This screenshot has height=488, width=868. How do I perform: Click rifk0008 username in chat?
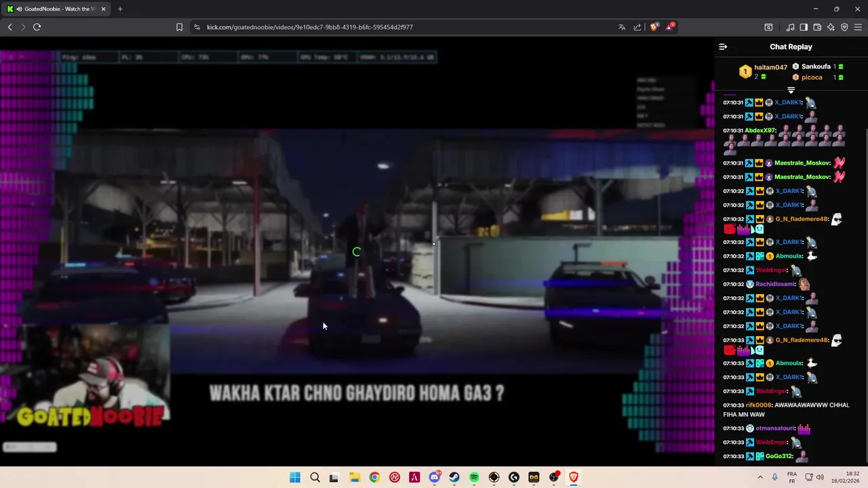point(758,405)
